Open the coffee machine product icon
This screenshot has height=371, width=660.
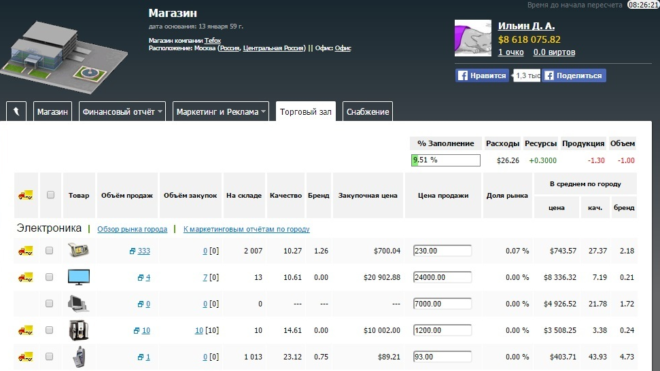coord(79,330)
